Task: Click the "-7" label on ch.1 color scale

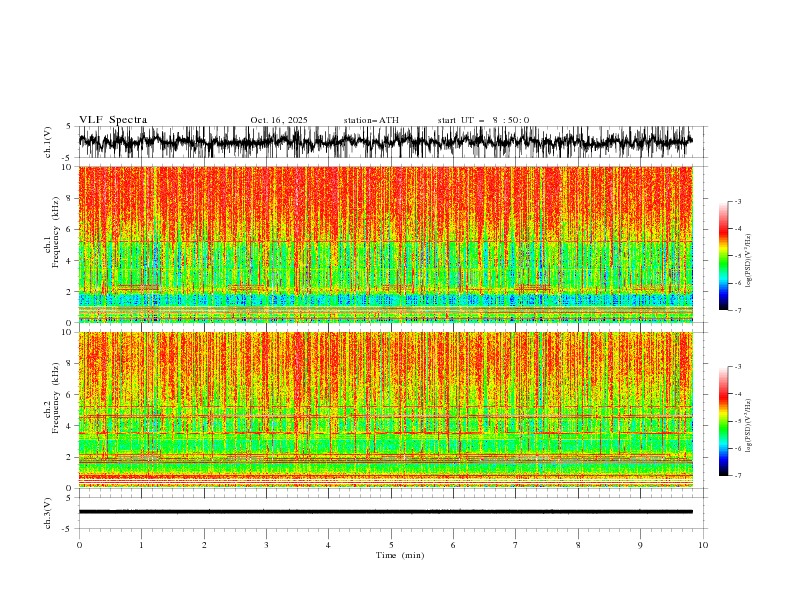Action: [738, 311]
